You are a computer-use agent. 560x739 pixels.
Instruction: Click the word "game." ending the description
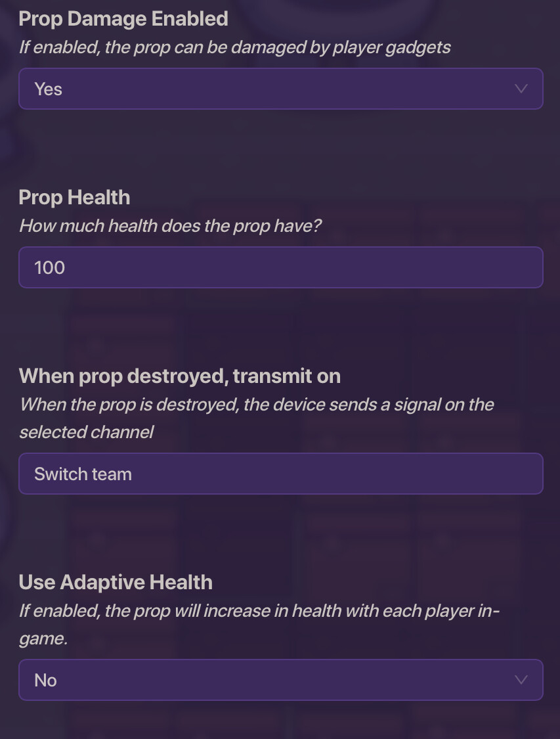click(x=43, y=638)
